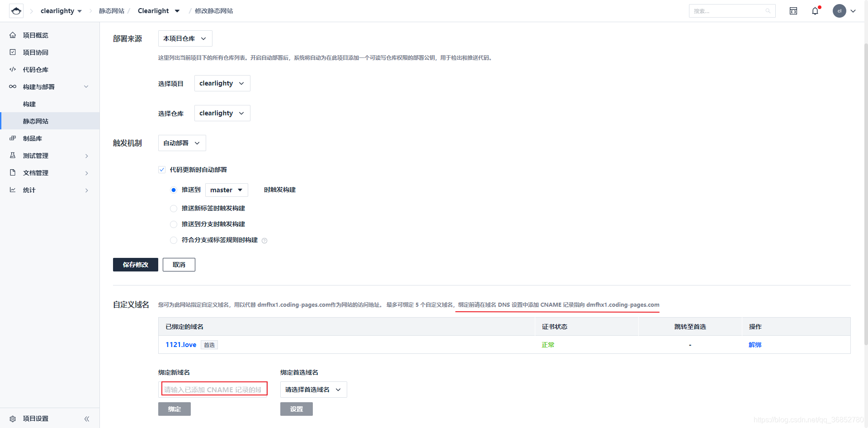Click the calendar icon in the top bar
868x428 pixels.
(x=793, y=10)
